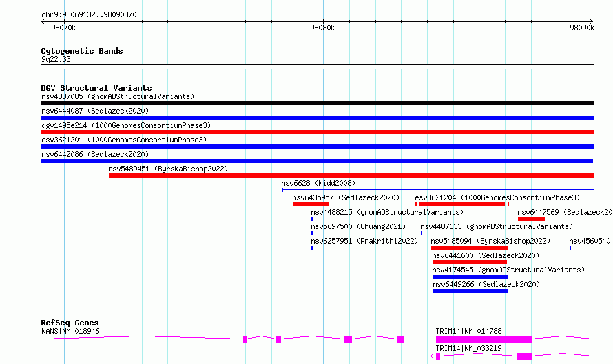Click the 9q22.33 cytogenetic band bar
The height and width of the screenshot is (364, 613).
click(x=317, y=67)
